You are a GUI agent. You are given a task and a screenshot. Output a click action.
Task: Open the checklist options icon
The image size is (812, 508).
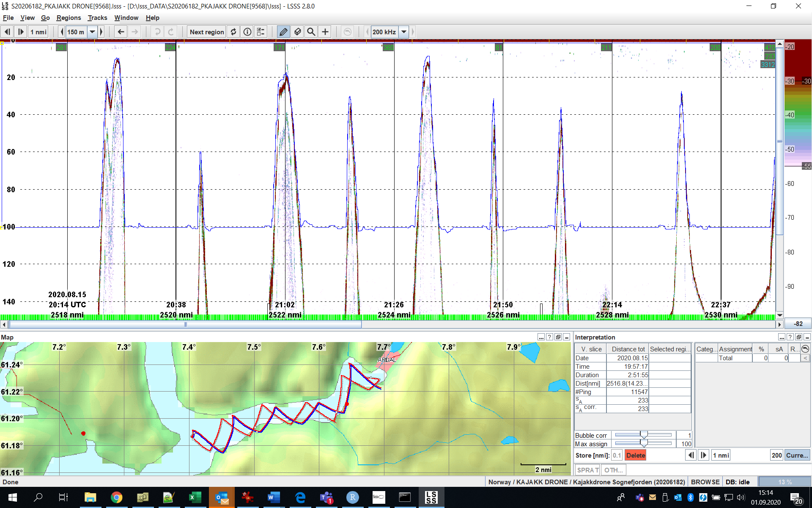point(261,32)
